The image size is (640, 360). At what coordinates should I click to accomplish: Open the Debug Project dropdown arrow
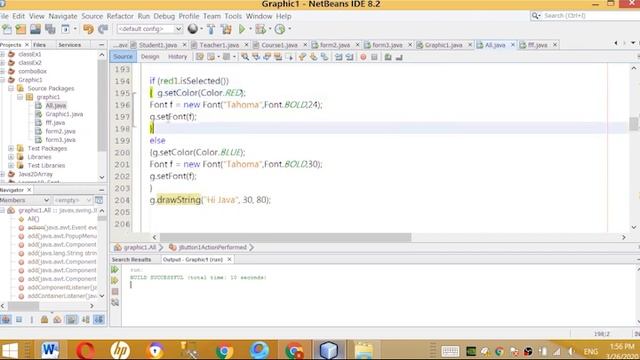point(270,29)
